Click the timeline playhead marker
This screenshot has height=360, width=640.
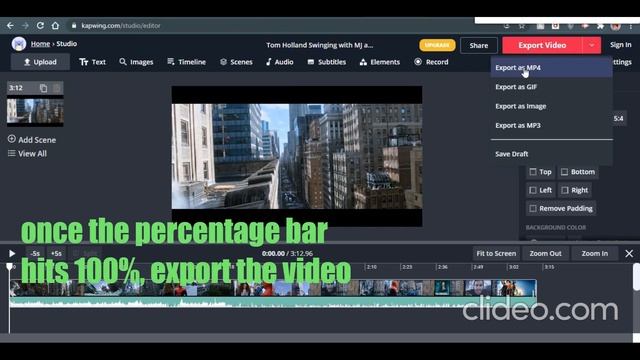[9, 267]
